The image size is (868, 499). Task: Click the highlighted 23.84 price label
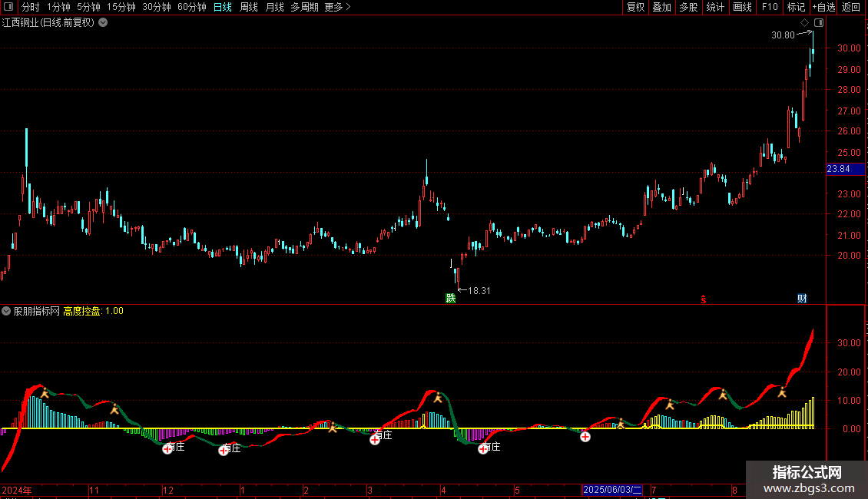(845, 169)
